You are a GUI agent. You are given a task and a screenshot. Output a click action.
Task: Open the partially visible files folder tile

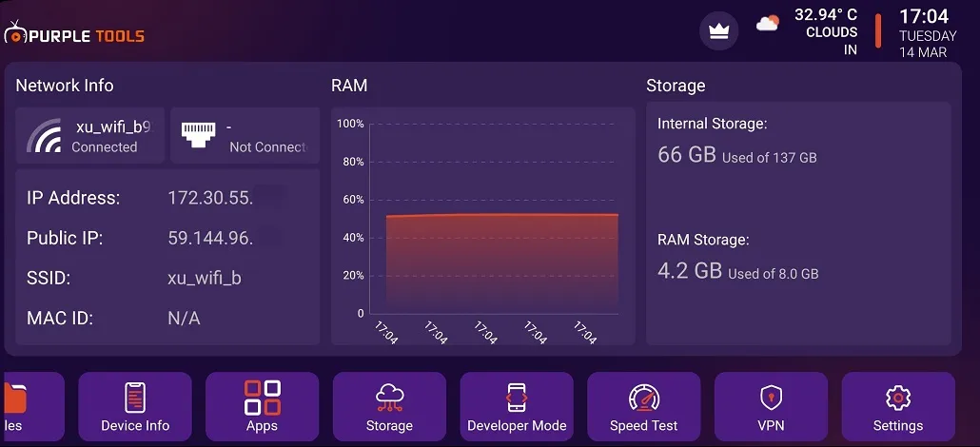point(32,406)
